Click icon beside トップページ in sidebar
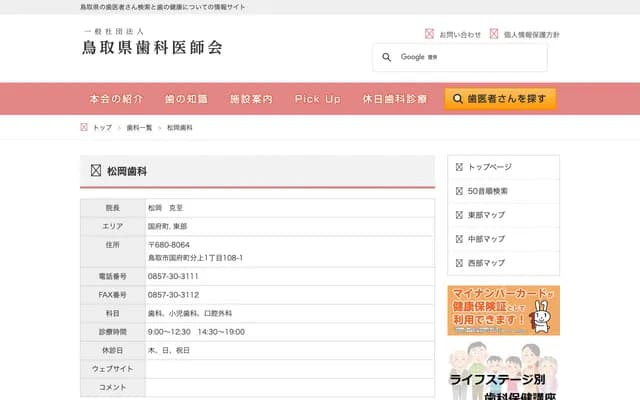The width and height of the screenshot is (640, 400). (x=459, y=167)
